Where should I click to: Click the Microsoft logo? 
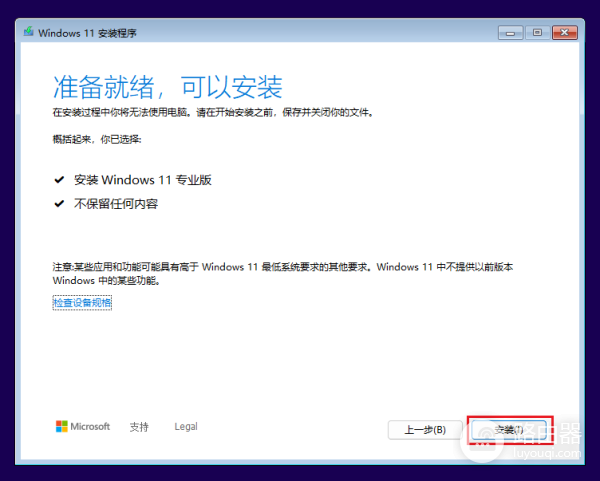(83, 426)
